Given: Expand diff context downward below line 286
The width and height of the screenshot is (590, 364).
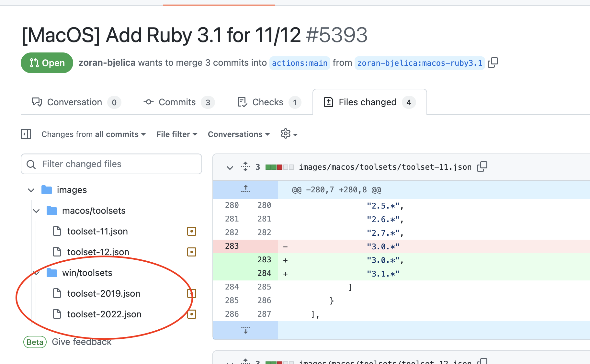Looking at the screenshot, I should (245, 330).
